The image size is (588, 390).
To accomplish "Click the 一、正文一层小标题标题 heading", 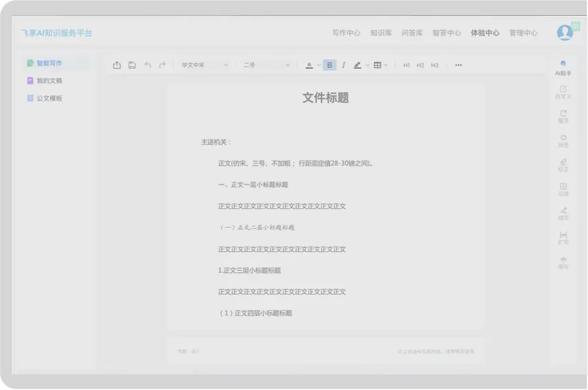I will coord(253,185).
